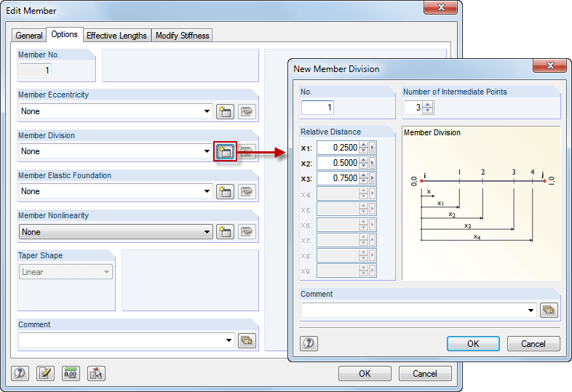Cancel the New Member Division dialog

click(x=533, y=343)
